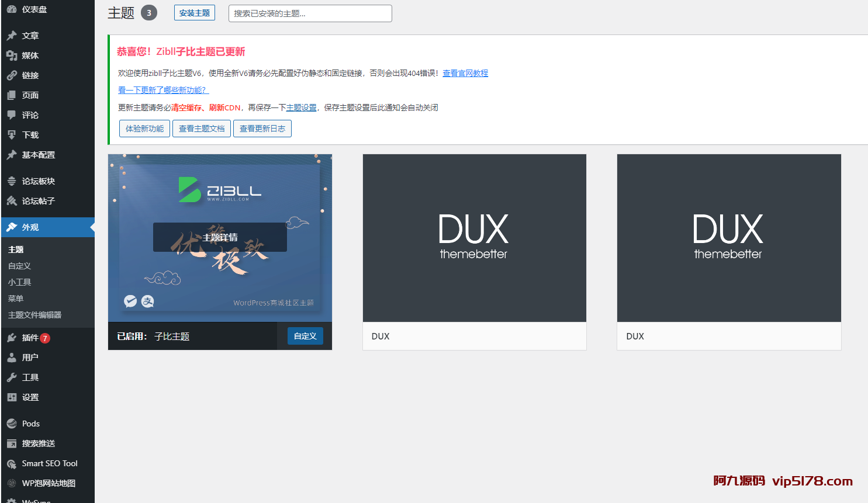Viewport: 868px width, 503px height.
Task: Click the 设置 settings icon
Action: (x=12, y=397)
